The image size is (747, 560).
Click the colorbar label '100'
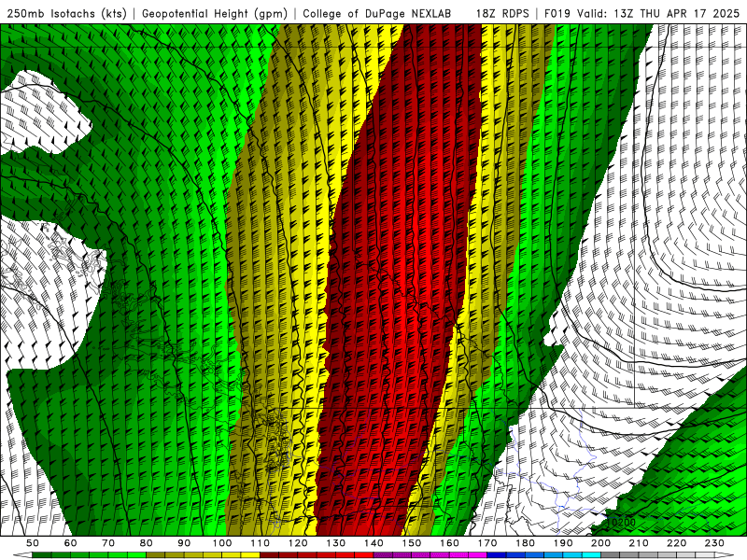tap(222, 543)
